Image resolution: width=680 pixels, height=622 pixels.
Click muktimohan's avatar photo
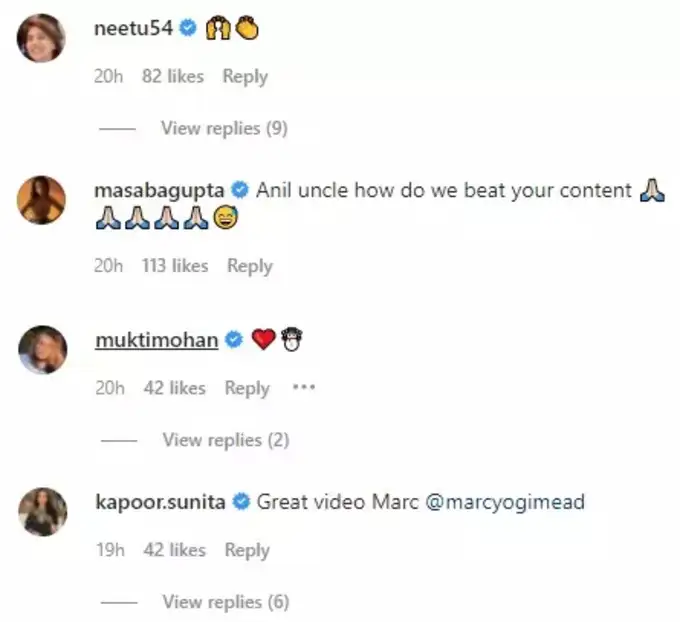click(x=42, y=350)
